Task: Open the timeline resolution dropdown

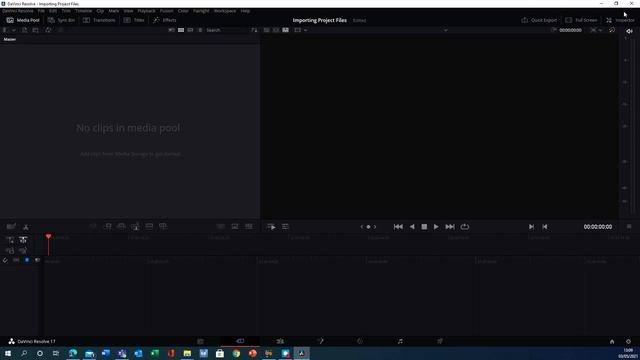Action: coord(300,30)
